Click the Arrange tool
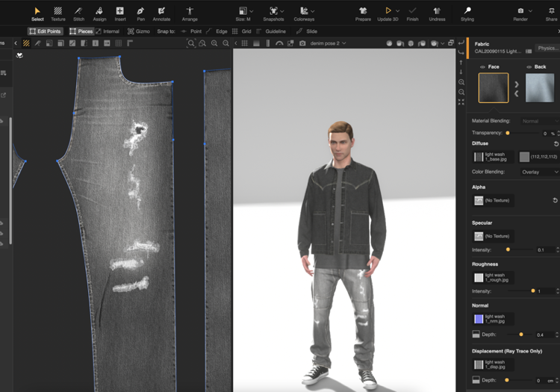 [190, 14]
